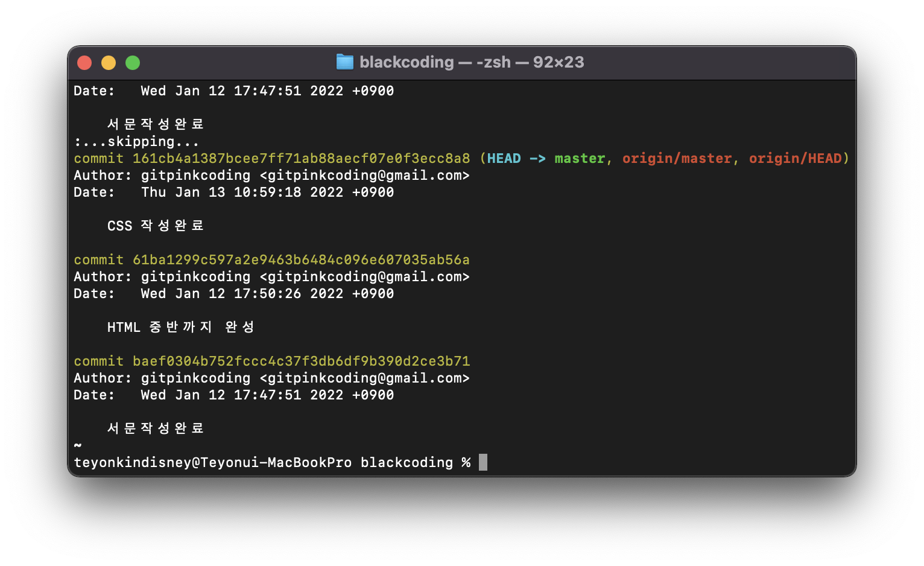Click the cyan HEAD -> label
The width and height of the screenshot is (924, 566).
click(516, 158)
